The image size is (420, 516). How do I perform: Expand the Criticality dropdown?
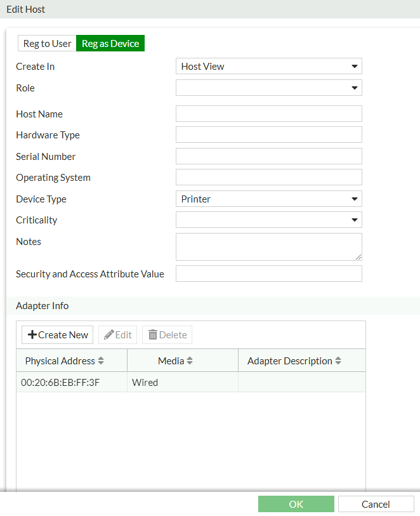[x=268, y=220]
